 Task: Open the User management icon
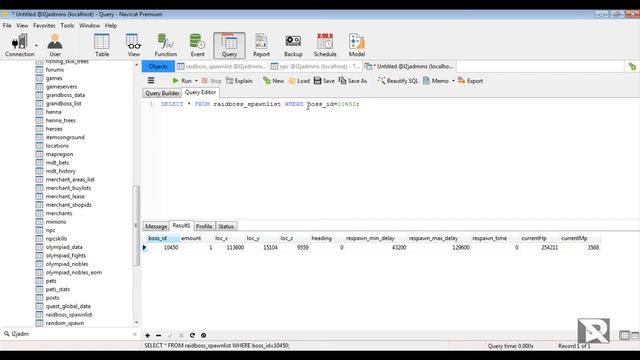tap(55, 45)
